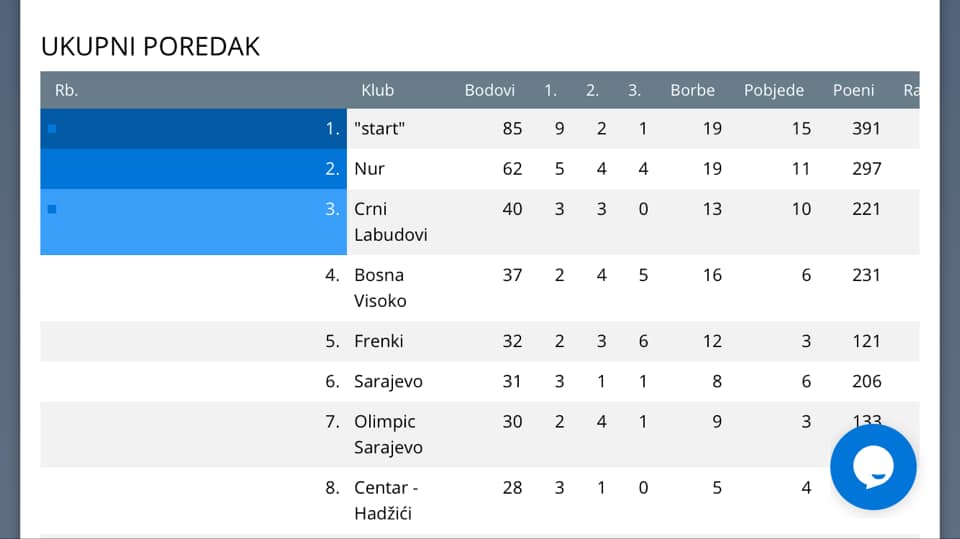The image size is (960, 539).
Task: Open the Bosna Visoko club entry
Action: click(x=380, y=288)
